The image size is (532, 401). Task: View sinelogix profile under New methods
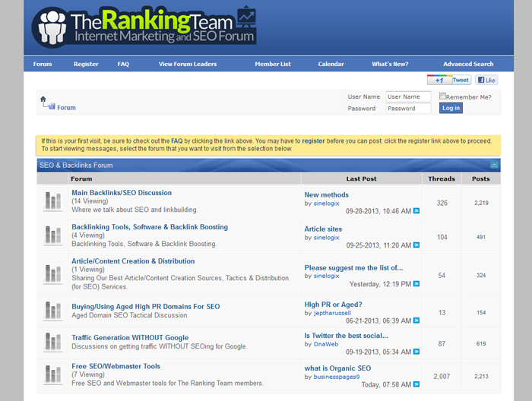(x=326, y=204)
